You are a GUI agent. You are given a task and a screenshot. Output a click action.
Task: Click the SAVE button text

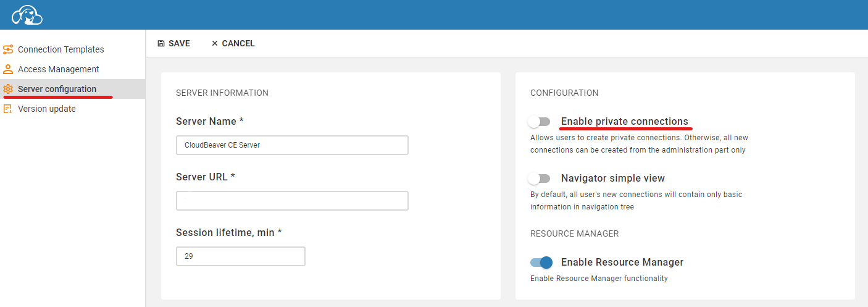pos(179,43)
